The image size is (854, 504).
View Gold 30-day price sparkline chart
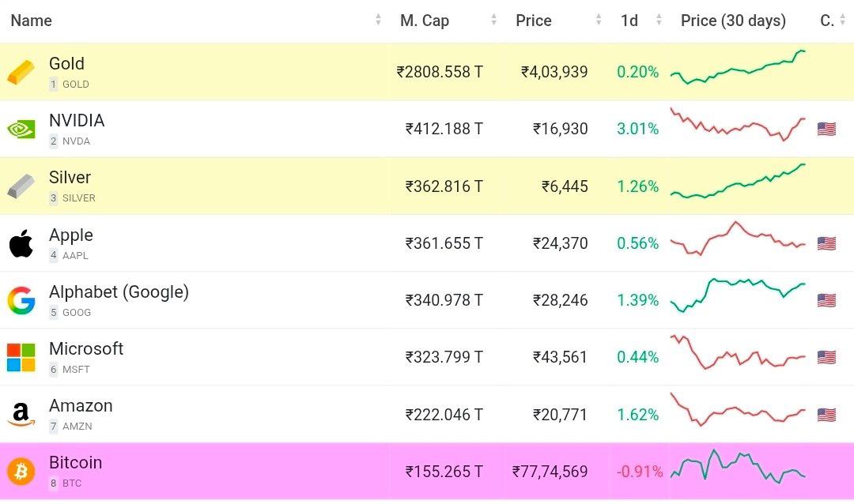(x=738, y=68)
